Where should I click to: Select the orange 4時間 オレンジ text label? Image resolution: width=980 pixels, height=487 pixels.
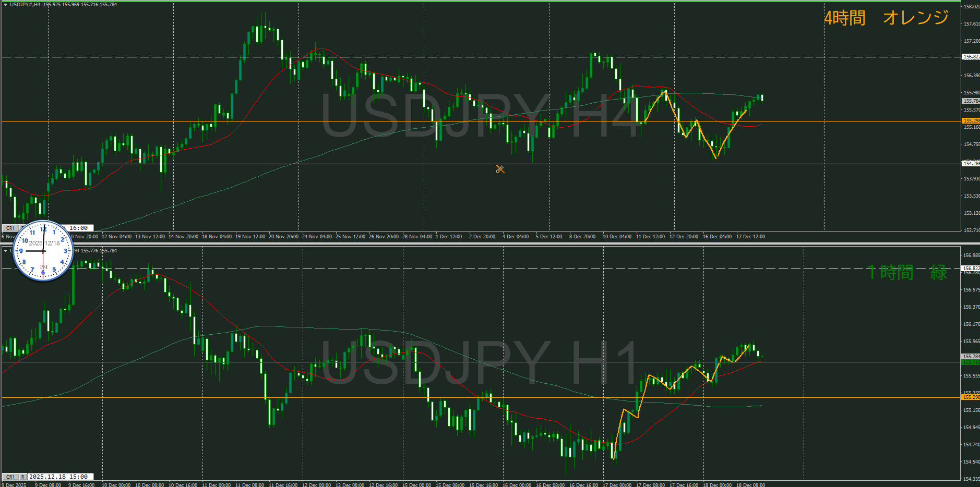pos(886,18)
